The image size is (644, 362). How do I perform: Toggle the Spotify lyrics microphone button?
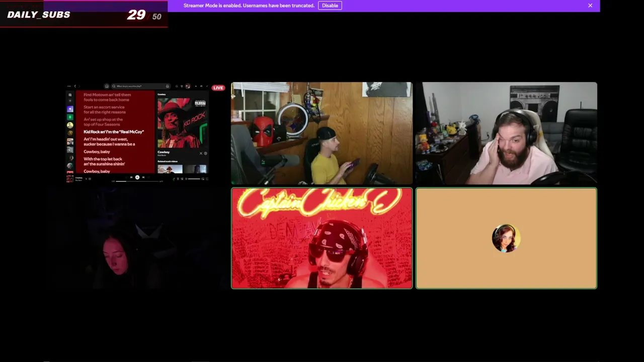click(174, 179)
